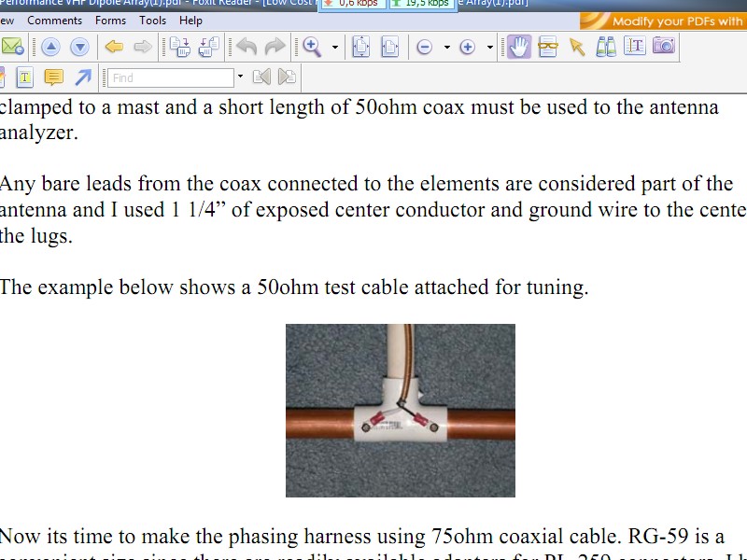
Task: Open zoom tool dropdown arrow
Action: coord(335,48)
